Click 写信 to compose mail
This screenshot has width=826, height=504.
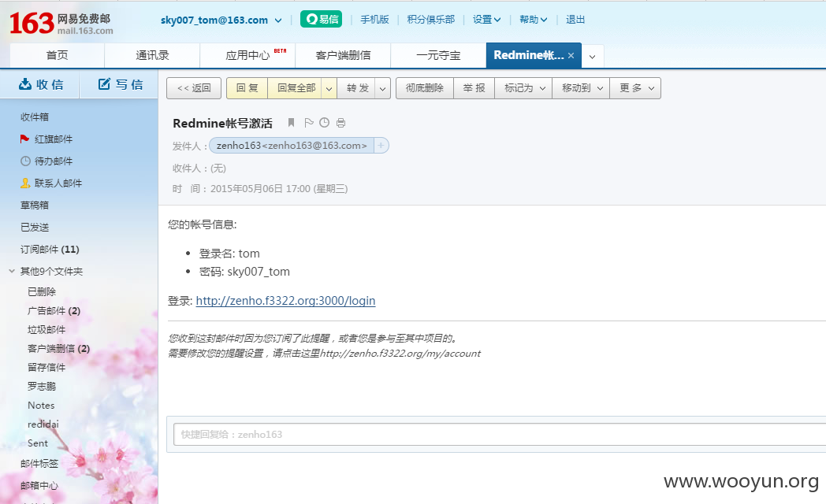pyautogui.click(x=120, y=84)
